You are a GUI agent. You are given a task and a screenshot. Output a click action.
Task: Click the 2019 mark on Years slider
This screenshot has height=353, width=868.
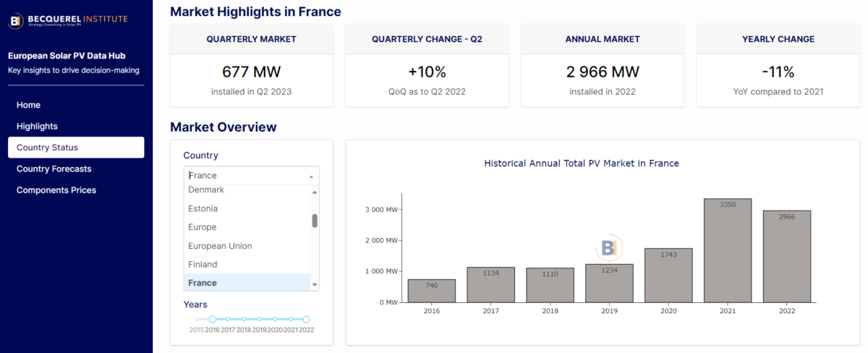pyautogui.click(x=260, y=319)
